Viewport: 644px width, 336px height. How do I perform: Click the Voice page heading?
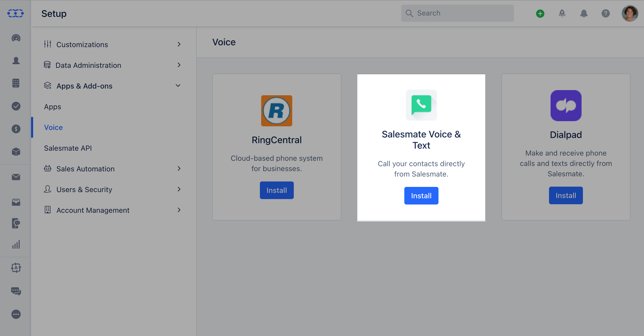pyautogui.click(x=224, y=42)
